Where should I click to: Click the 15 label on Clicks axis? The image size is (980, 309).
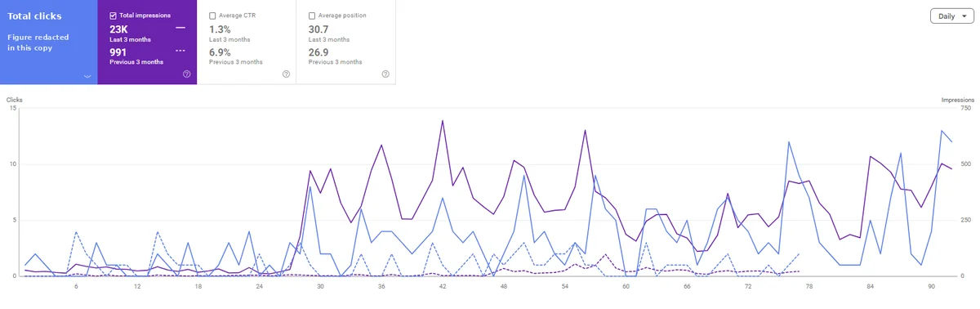pos(14,108)
